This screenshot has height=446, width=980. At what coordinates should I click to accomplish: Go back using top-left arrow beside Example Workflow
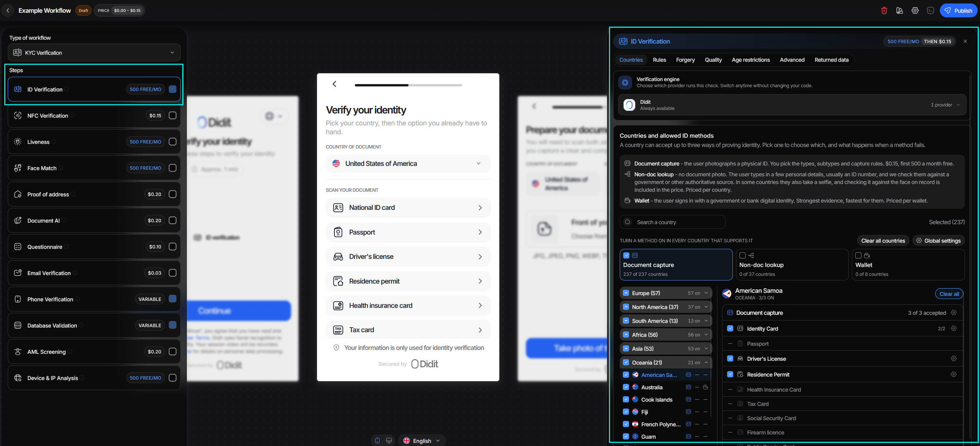[8, 10]
